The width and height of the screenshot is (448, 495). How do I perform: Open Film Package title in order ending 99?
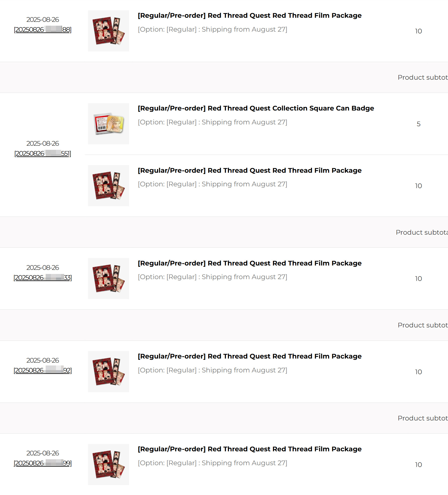pyautogui.click(x=250, y=449)
